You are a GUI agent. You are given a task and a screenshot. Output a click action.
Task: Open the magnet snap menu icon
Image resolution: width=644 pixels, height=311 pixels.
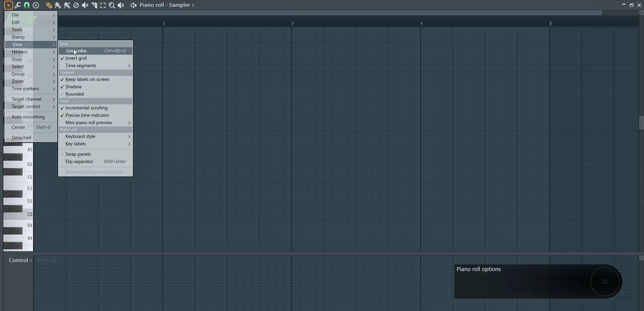coord(27,5)
